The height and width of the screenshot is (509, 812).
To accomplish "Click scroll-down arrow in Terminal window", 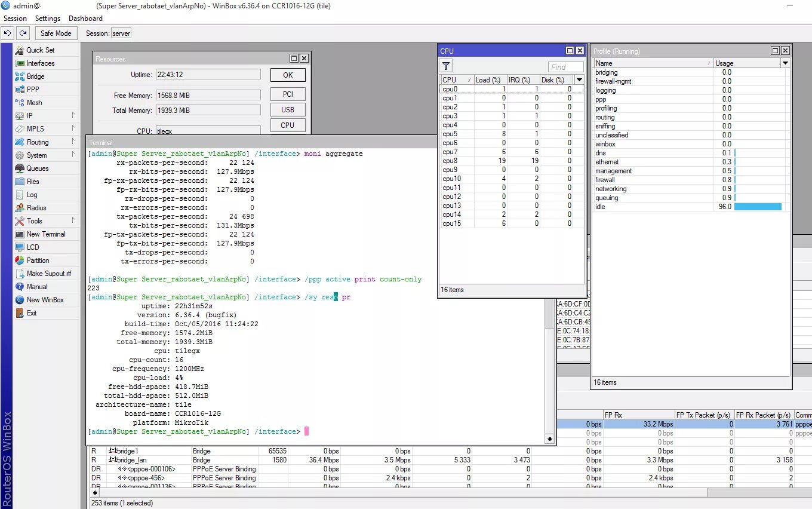I will 550,439.
